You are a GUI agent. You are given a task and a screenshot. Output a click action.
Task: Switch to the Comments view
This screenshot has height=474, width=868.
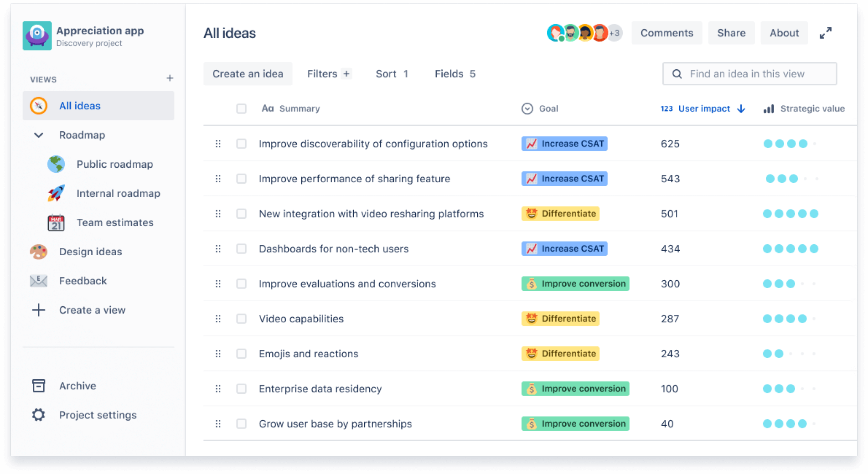click(x=666, y=32)
